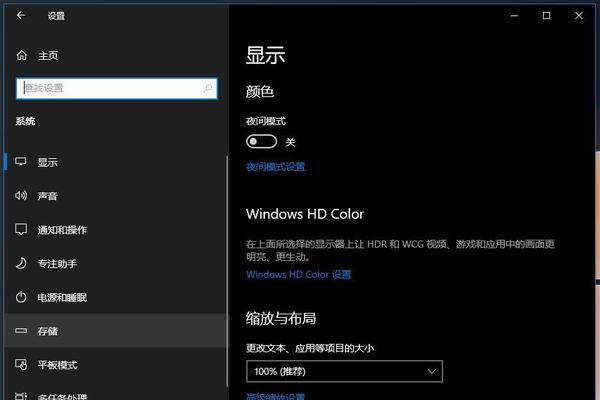Open the 通知和操作 settings page

(116, 229)
